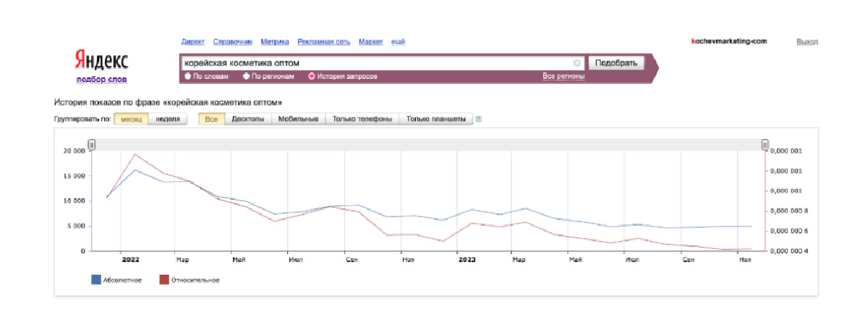This screenshot has height=330, width=868.
Task: Click the blue Абсолютное legend swatch
Action: tap(95, 279)
